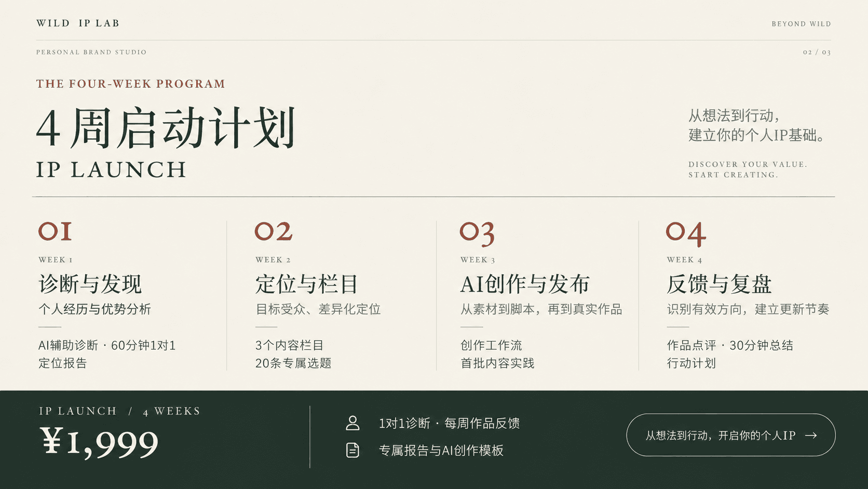
Task: Click the red 02 step number
Action: pyautogui.click(x=274, y=231)
